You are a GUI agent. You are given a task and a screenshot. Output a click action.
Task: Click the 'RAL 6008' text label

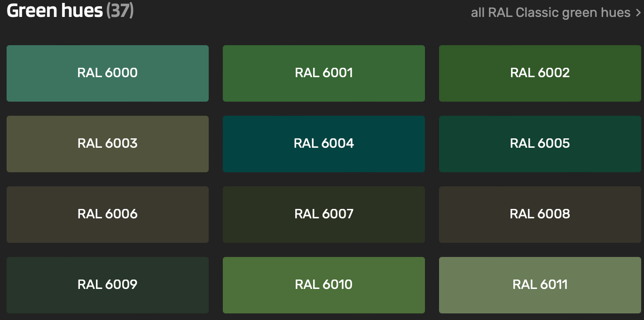[540, 214]
